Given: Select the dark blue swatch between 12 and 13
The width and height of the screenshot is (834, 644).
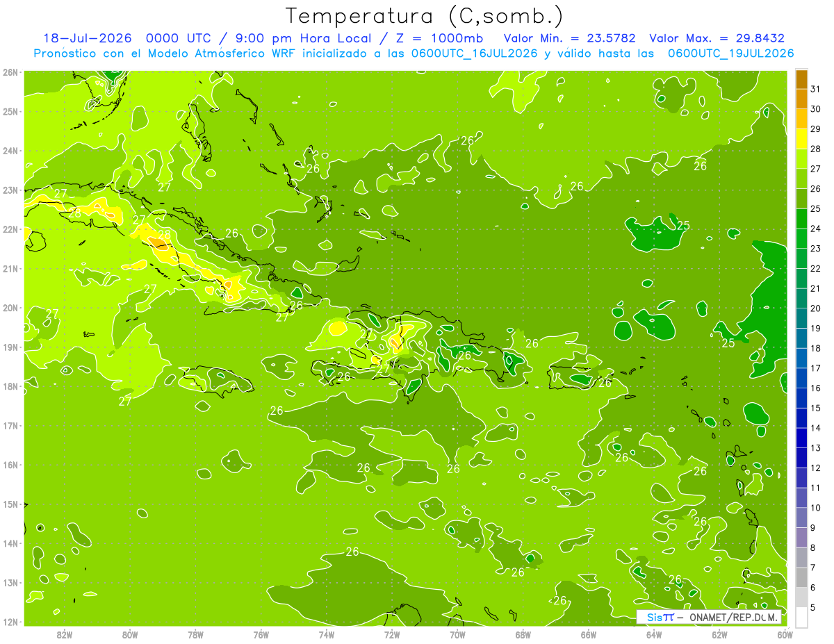Looking at the screenshot, I should click(x=801, y=458).
